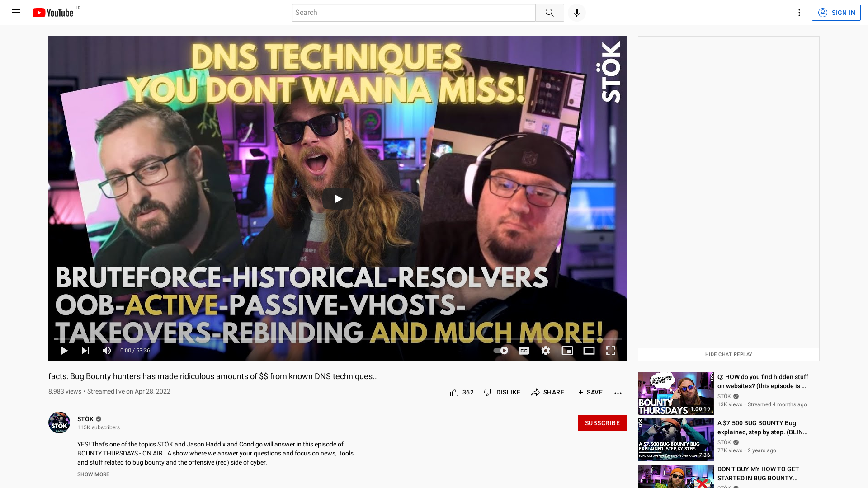Switch to theater mode icon
The image size is (868, 488).
(x=589, y=351)
